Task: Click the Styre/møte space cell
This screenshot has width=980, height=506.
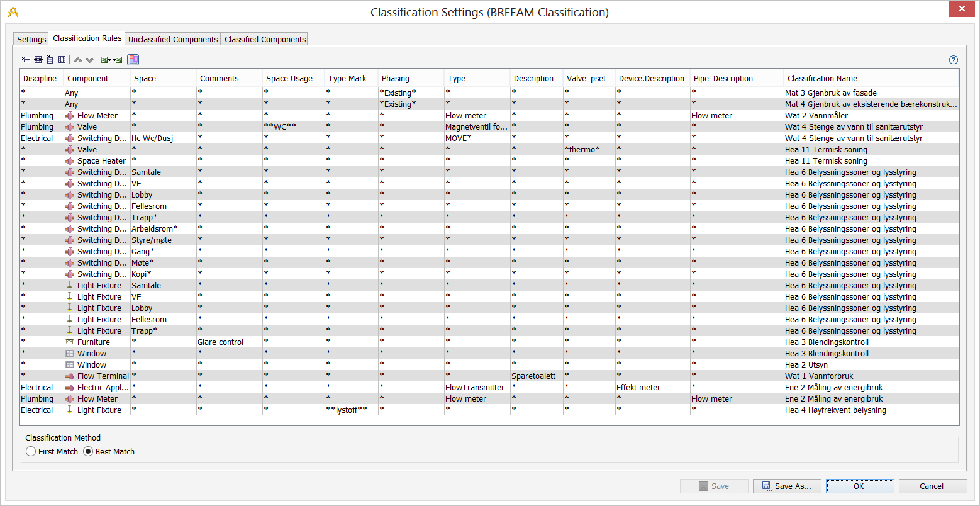Action: pos(163,240)
